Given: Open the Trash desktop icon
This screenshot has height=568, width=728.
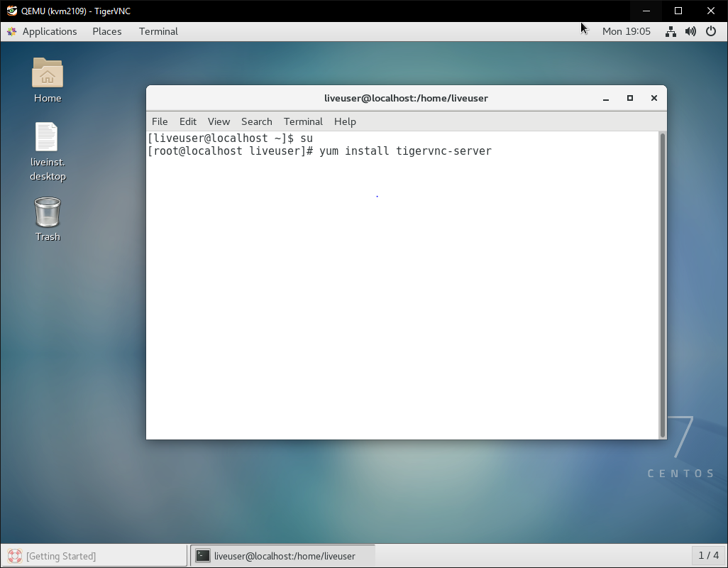Looking at the screenshot, I should (48, 213).
